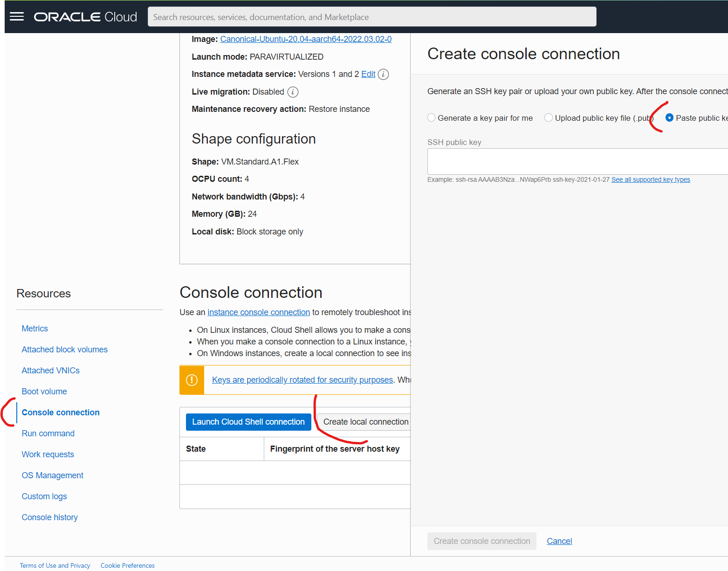Select Console connection resource
The image size is (728, 571).
click(x=61, y=413)
